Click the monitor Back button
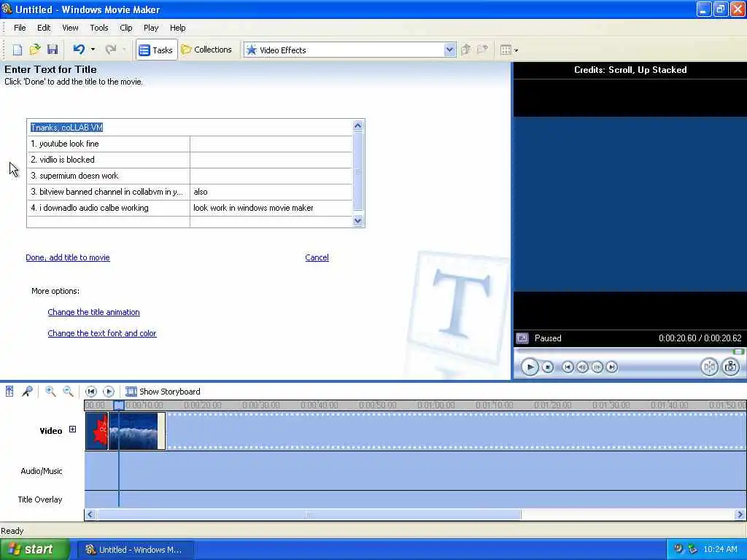747x560 pixels. point(568,367)
